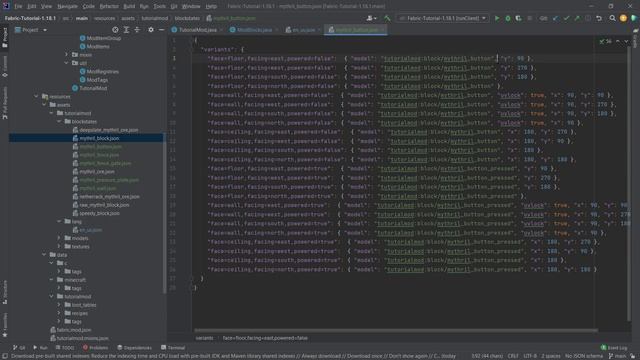Push commits with the green arrow icon
Image resolution: width=640 pixels, height=360 pixels.
[x=577, y=18]
